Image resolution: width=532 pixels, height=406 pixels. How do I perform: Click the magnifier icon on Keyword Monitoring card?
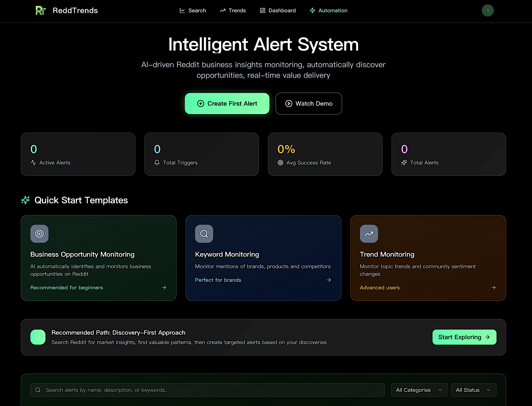tap(204, 234)
